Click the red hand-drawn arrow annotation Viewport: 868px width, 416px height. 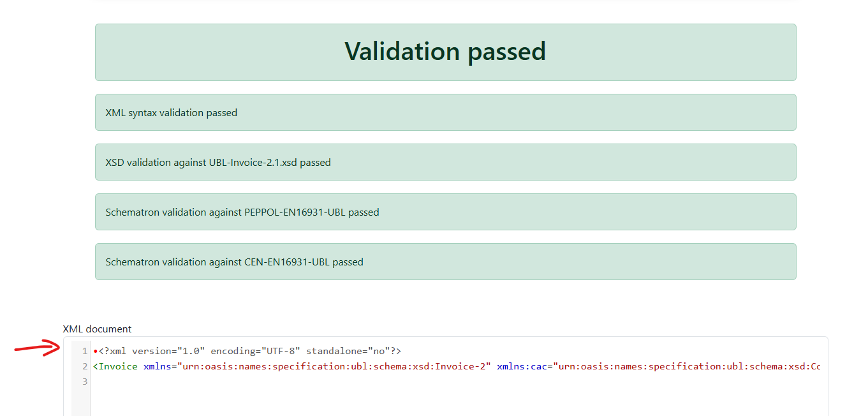pyautogui.click(x=38, y=348)
